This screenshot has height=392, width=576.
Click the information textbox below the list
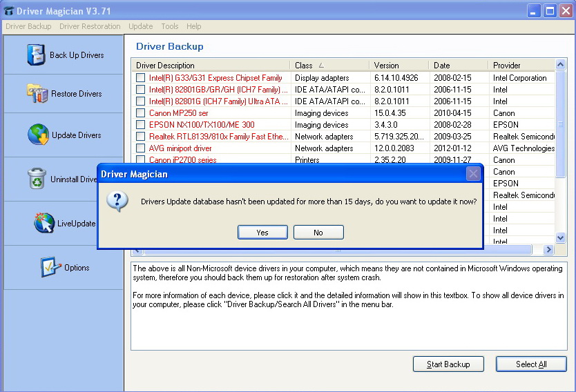point(349,306)
